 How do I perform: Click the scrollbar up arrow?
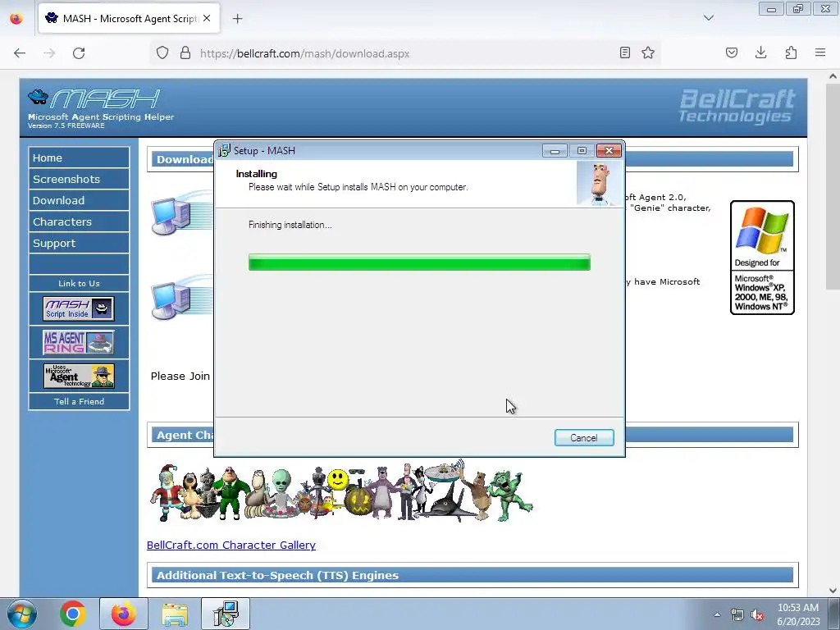point(833,76)
